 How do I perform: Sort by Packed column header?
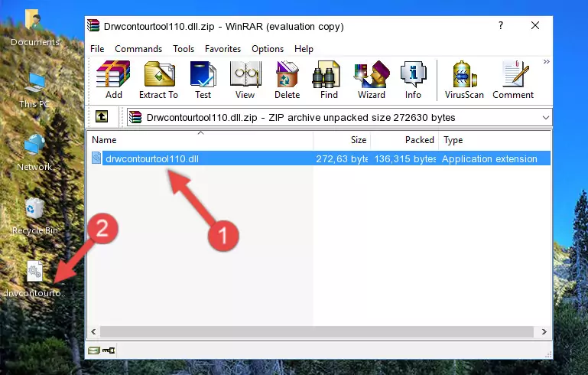[x=404, y=139]
